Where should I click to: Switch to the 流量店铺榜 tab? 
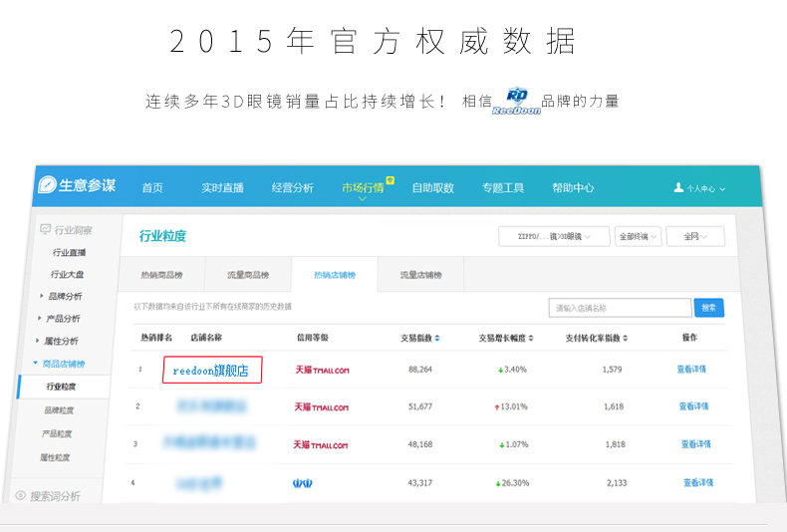(421, 275)
